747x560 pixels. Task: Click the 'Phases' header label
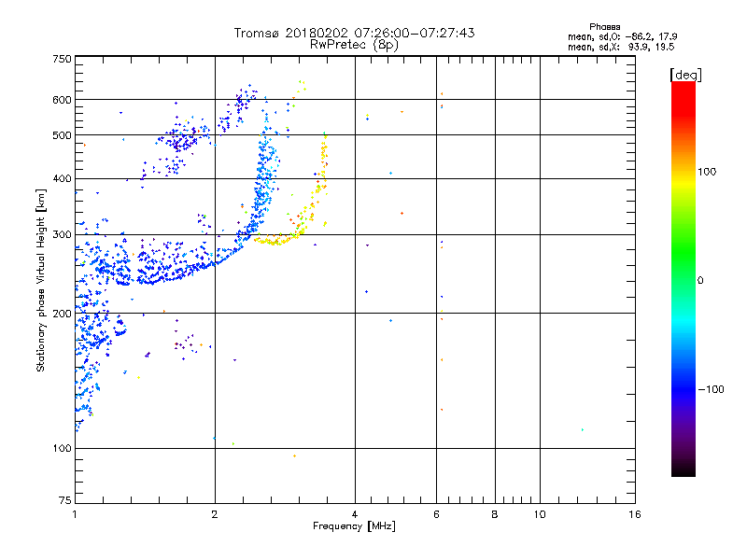[x=604, y=27]
